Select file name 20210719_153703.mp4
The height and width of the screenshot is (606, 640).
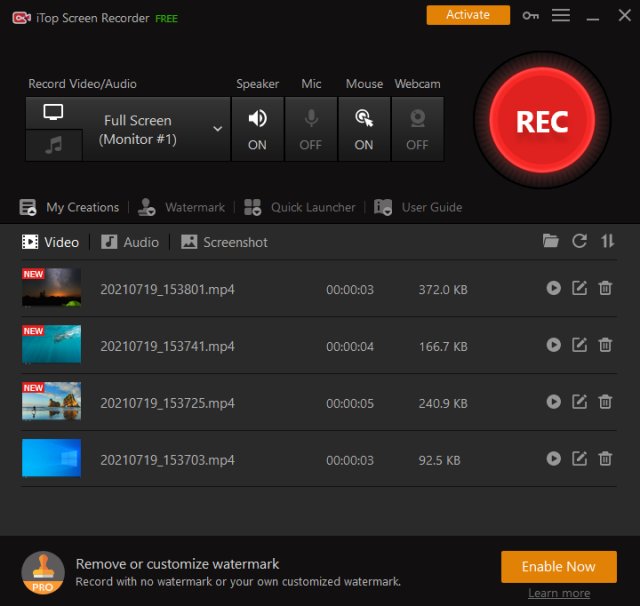point(167,460)
